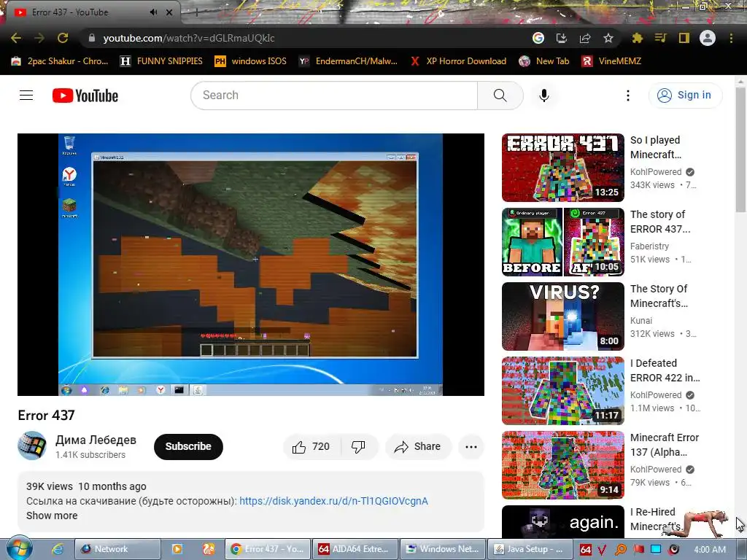Switch to Windows Net... taskbar window
This screenshot has width=747, height=560.
[442, 549]
